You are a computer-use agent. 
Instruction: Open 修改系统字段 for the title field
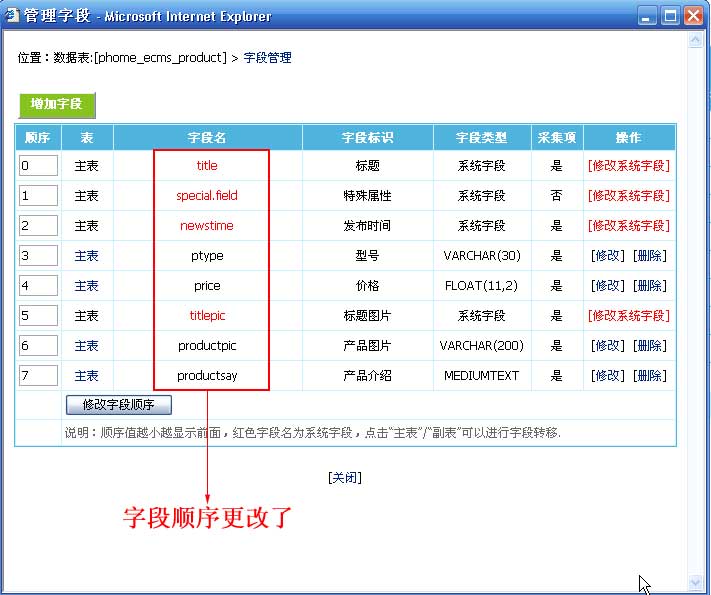click(x=628, y=166)
